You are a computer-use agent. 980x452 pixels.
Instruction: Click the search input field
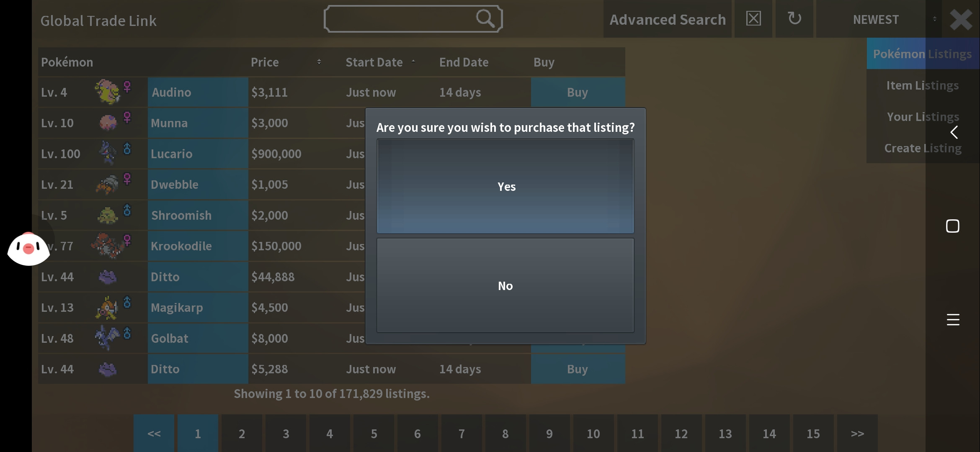(x=413, y=19)
